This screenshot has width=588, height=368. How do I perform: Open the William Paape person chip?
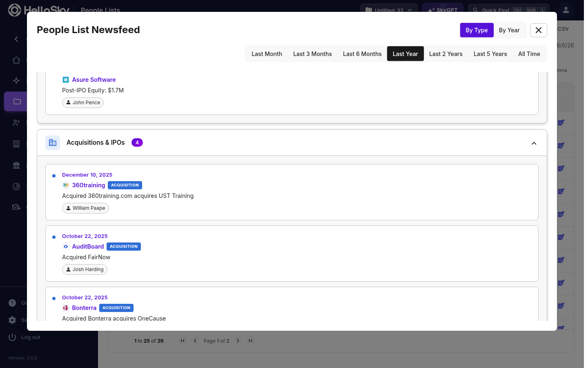85,208
